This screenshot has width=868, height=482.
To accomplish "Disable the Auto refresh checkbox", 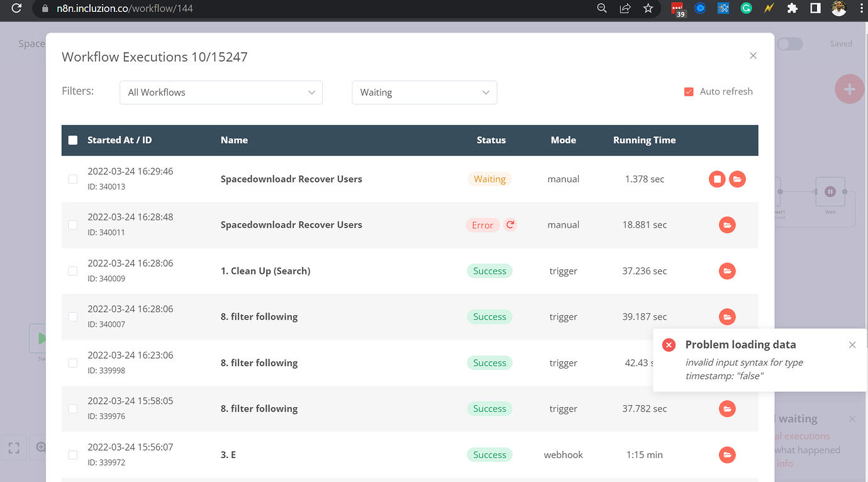I will [689, 92].
